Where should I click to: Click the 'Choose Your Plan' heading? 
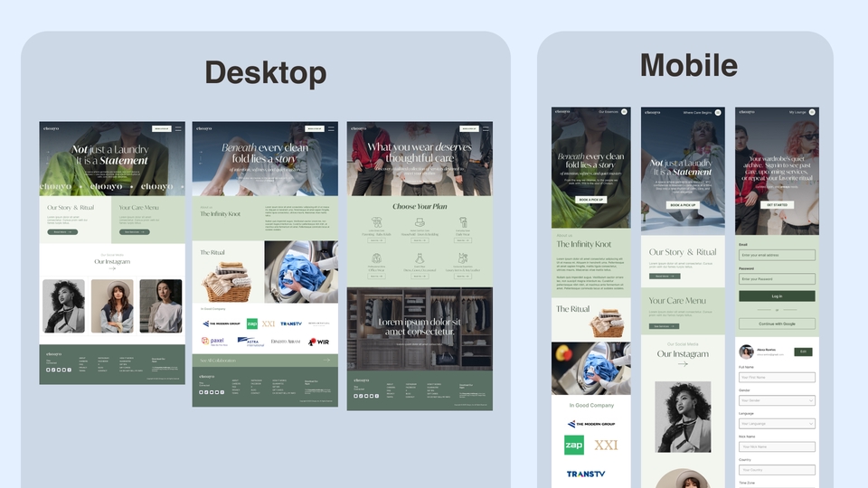420,206
